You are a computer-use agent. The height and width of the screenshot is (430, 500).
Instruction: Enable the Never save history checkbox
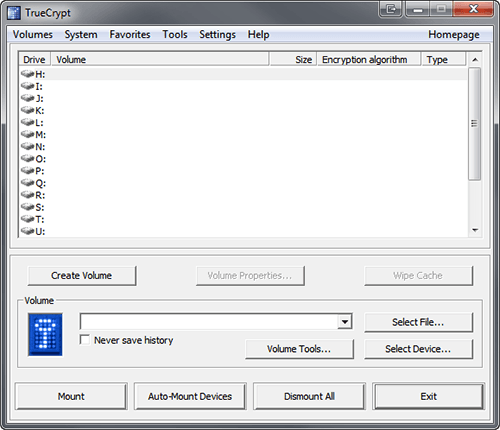click(x=85, y=340)
